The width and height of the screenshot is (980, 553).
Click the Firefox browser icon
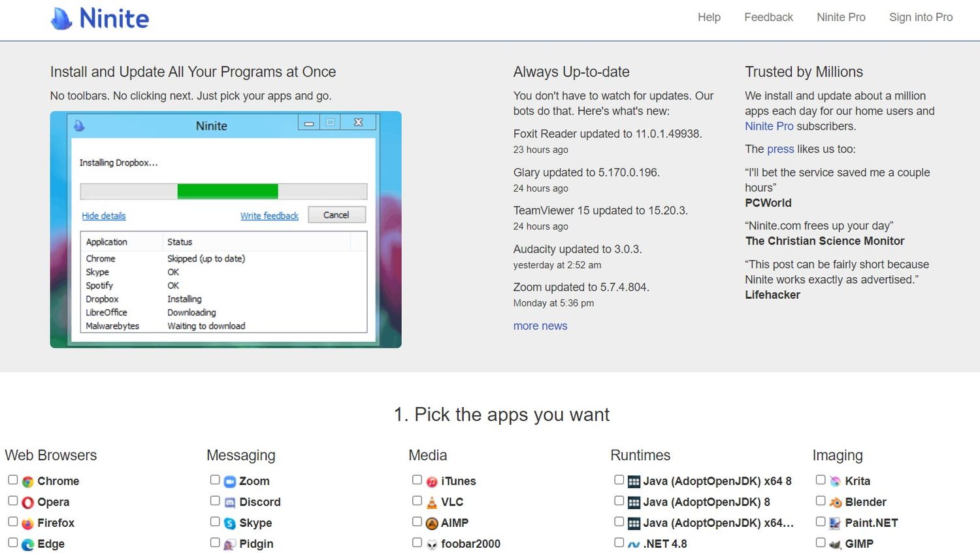pyautogui.click(x=27, y=524)
